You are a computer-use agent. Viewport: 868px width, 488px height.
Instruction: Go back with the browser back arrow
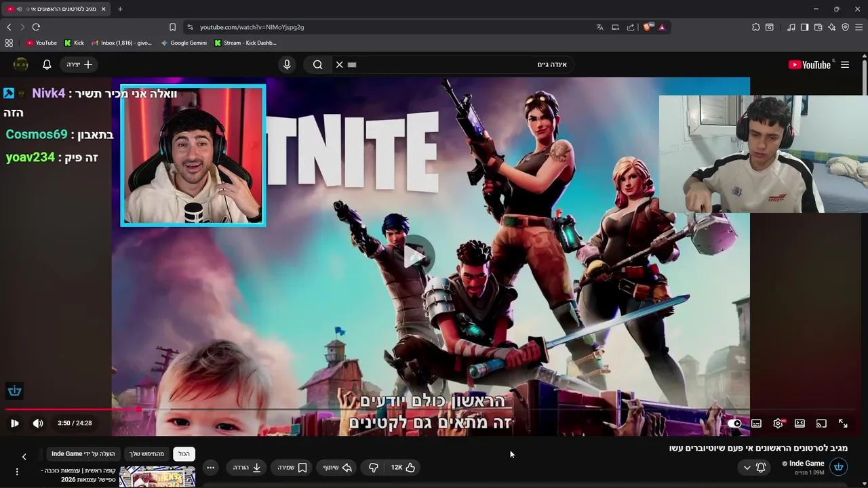point(9,27)
